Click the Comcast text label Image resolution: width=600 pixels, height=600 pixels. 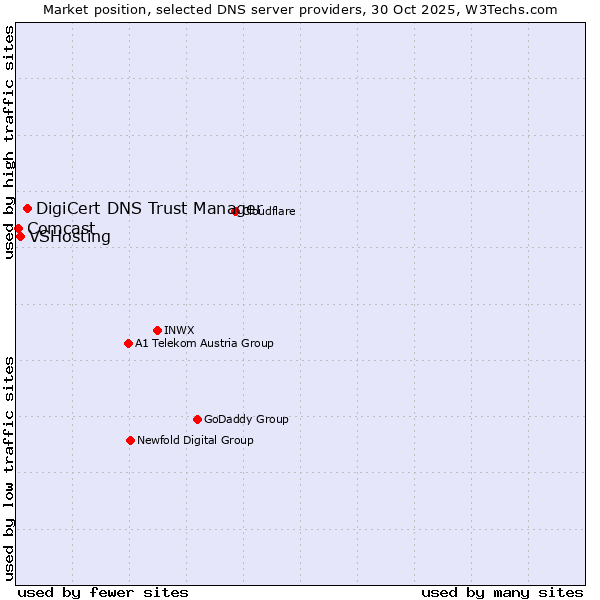tap(61, 228)
